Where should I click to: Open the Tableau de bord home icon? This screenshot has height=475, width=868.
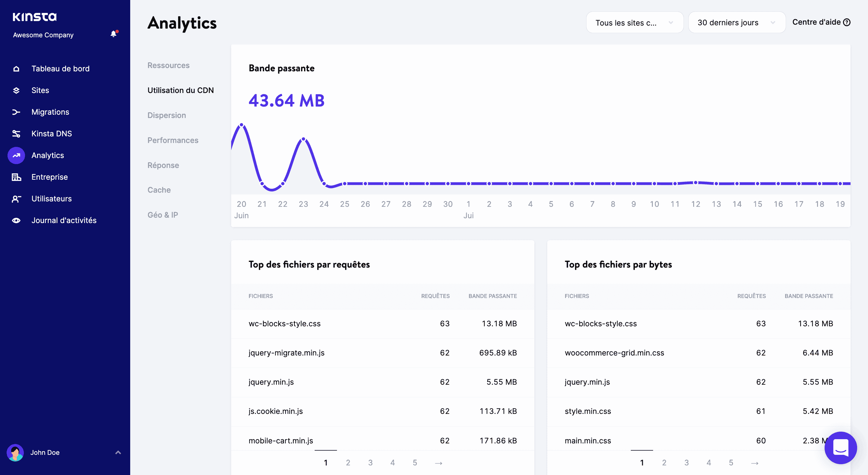16,68
